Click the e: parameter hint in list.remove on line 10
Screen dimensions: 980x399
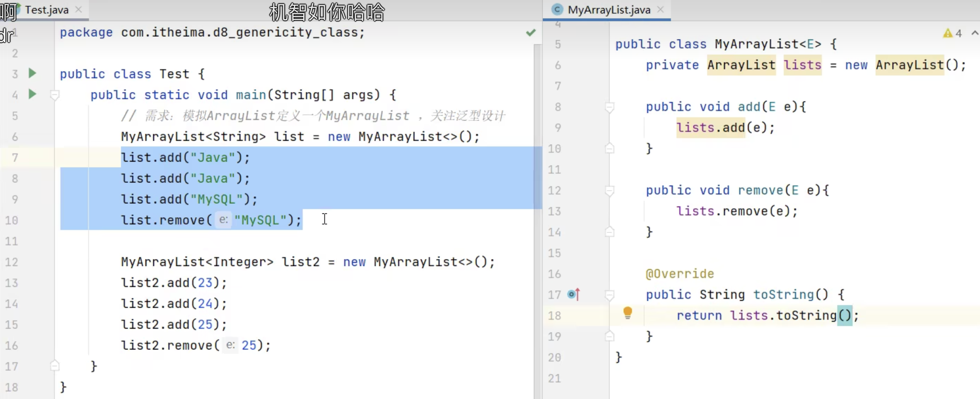coord(223,220)
